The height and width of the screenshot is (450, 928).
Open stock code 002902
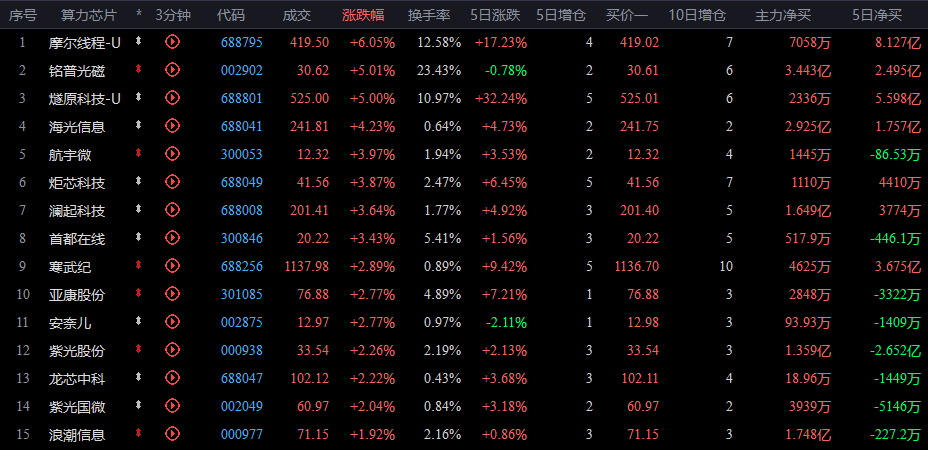click(x=241, y=70)
